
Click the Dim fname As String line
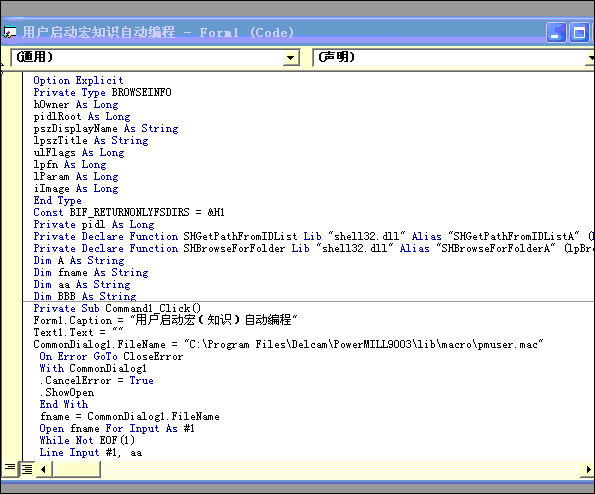(x=91, y=273)
